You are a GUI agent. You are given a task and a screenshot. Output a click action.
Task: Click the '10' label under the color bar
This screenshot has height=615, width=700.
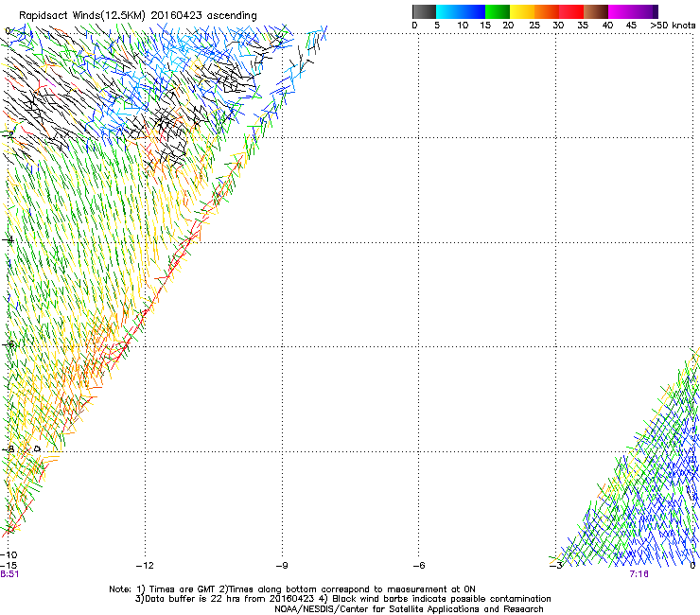point(463,26)
